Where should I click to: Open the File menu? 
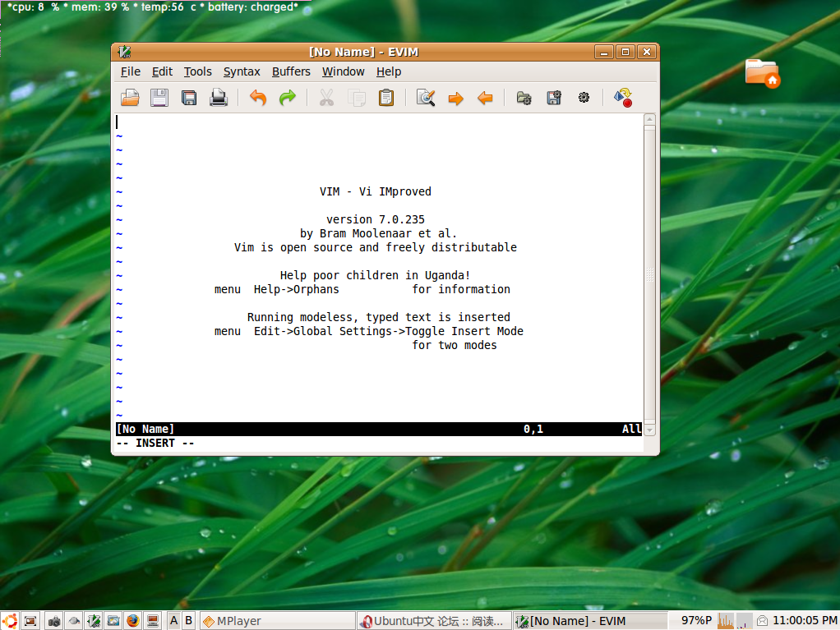pos(130,71)
